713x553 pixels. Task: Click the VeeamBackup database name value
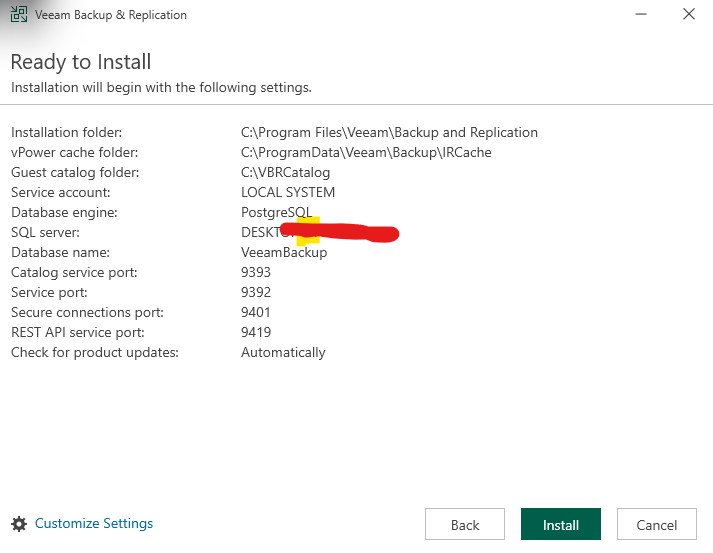pos(284,252)
